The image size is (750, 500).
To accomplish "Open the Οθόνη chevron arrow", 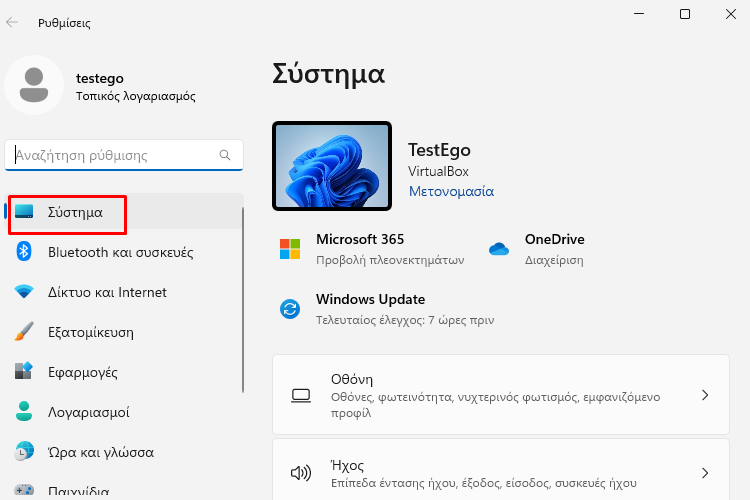I will (x=705, y=395).
